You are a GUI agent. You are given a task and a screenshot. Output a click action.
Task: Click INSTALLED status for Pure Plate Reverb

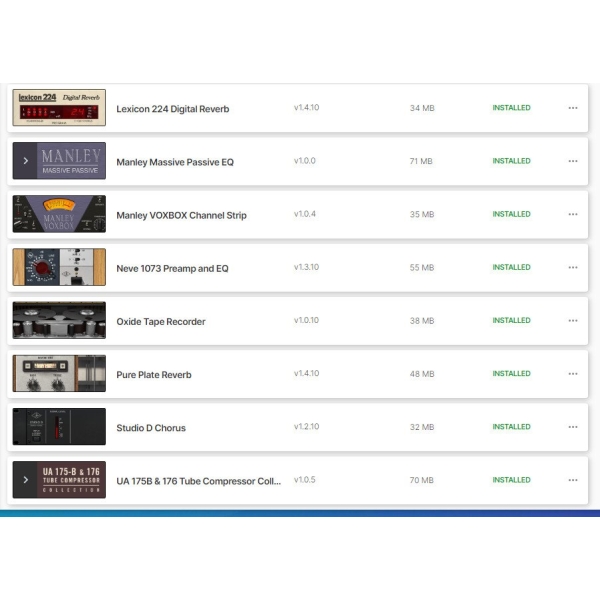coord(511,374)
